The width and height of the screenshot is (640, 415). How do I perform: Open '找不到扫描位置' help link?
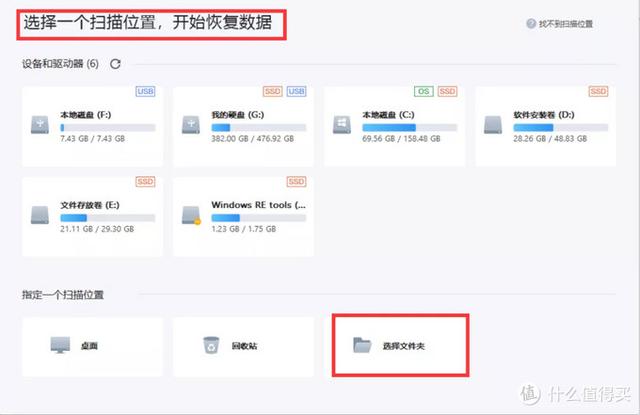[566, 24]
